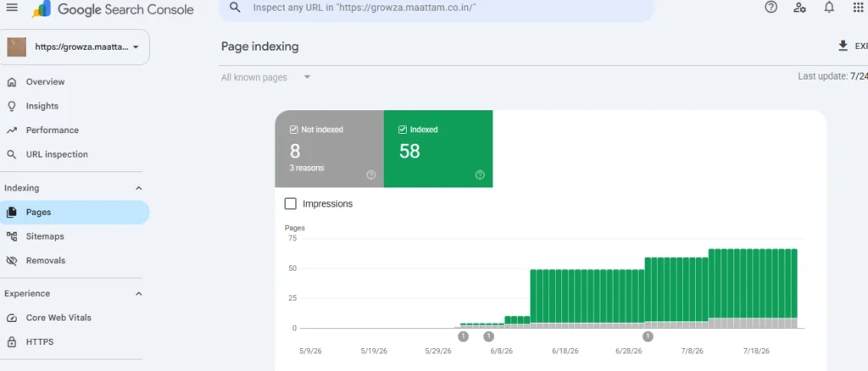
Task: Select Pages under Indexing
Action: [x=75, y=213]
